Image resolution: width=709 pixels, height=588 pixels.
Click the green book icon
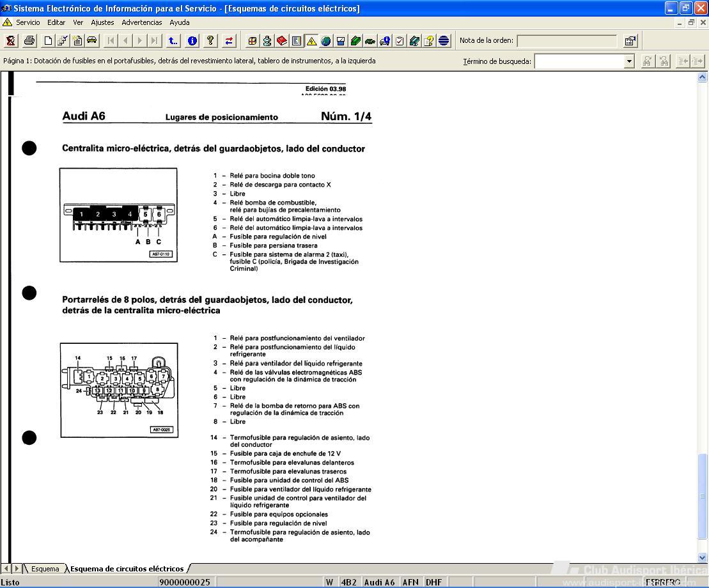click(355, 41)
